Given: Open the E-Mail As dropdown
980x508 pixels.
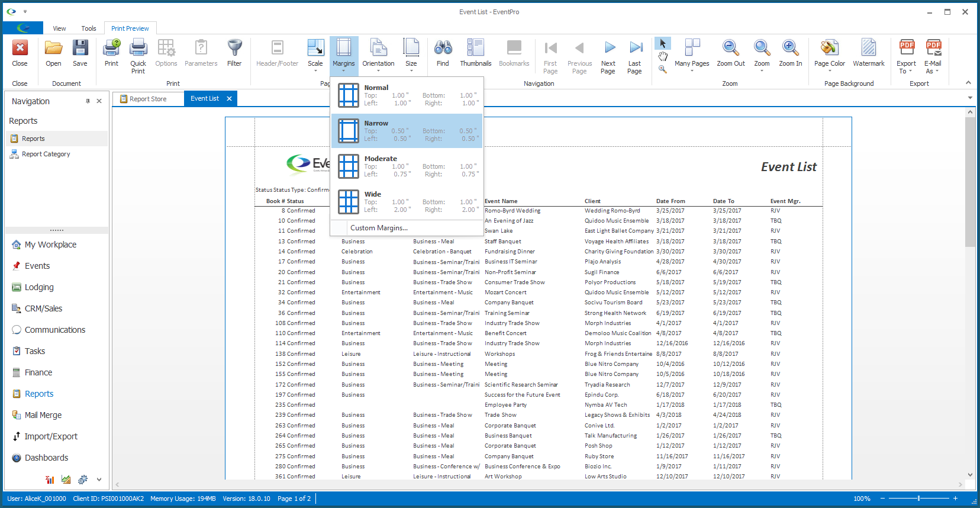Looking at the screenshot, I should point(933,56).
